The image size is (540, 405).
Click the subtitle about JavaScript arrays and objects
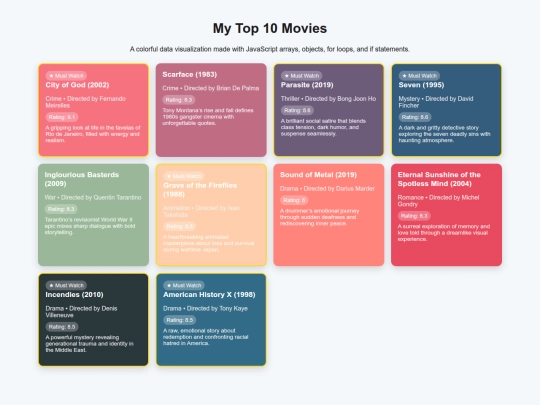(270, 49)
